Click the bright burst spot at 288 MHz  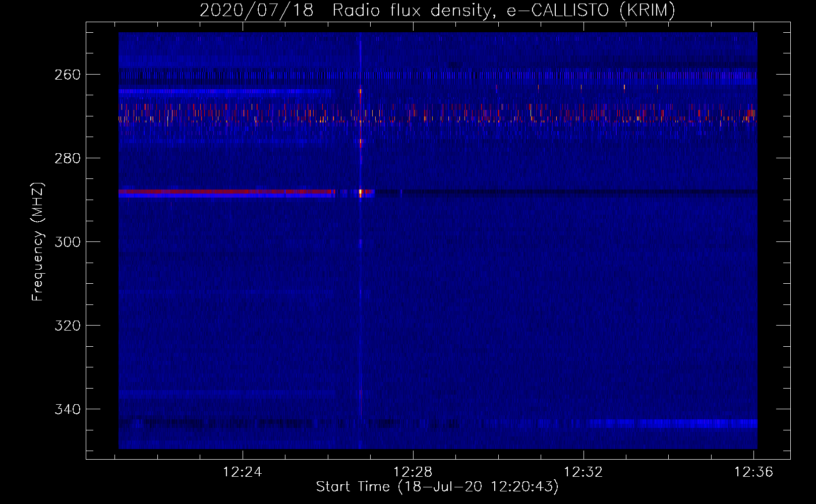(361, 192)
